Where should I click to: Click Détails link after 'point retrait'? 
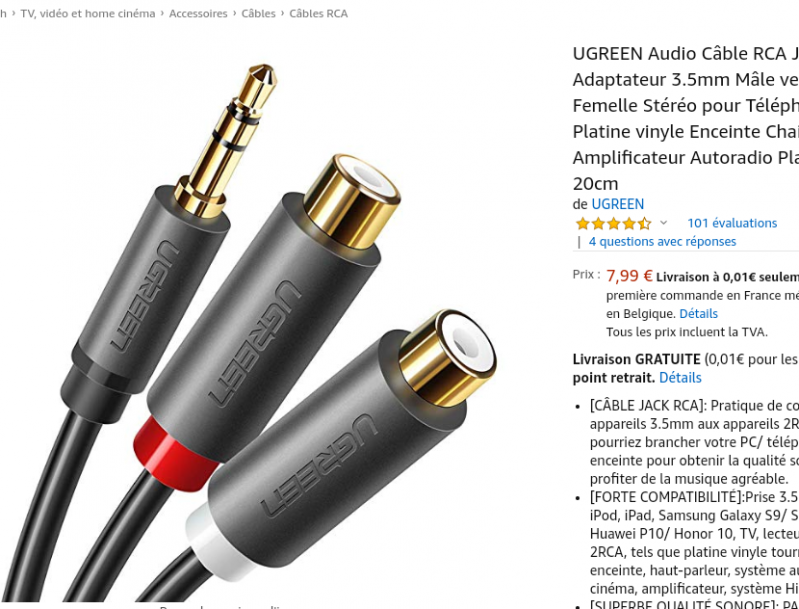point(680,378)
